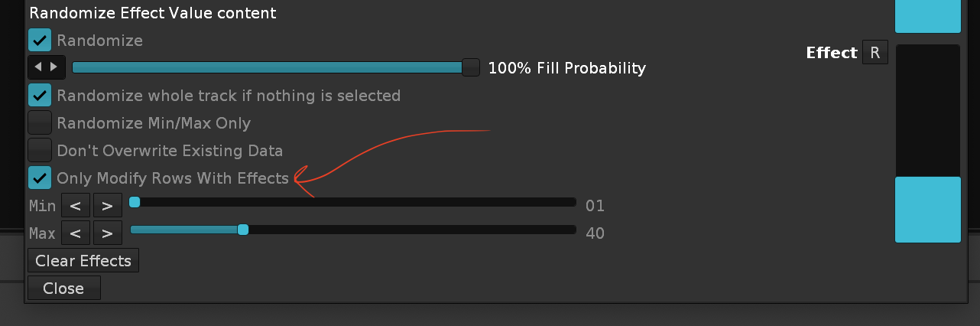Click the Min value slider handle
This screenshot has height=326, width=980.
tap(135, 202)
